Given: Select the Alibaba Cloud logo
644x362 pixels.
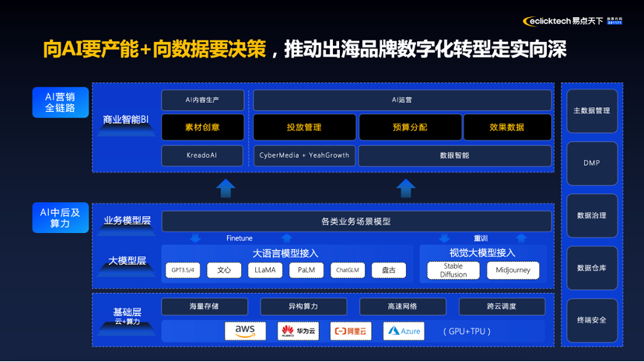Looking at the screenshot, I should pyautogui.click(x=351, y=331).
